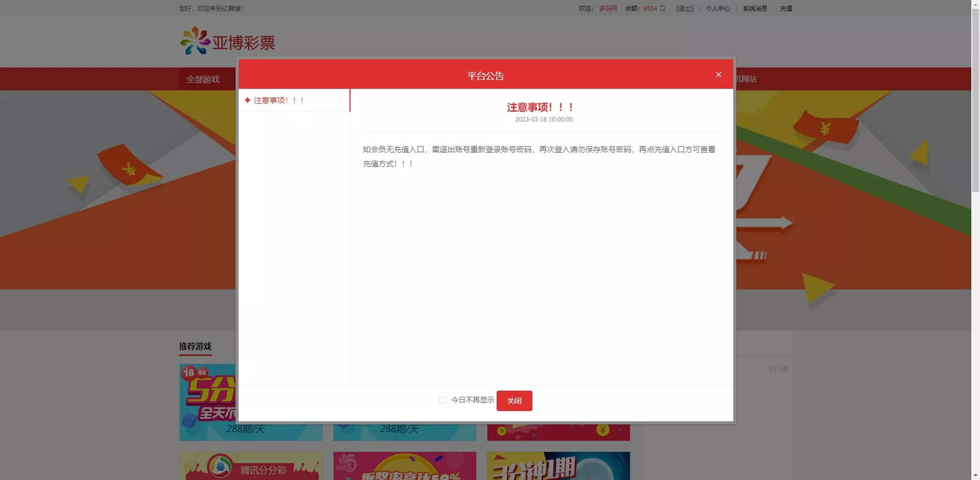Log out via the [退出] link
Image resolution: width=980 pixels, height=480 pixels.
(684, 8)
